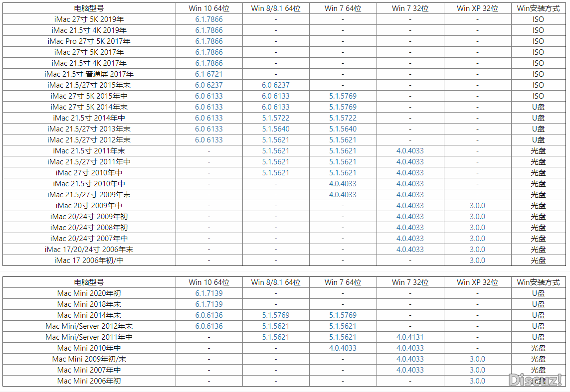Open 6.1.7139 link for Mac Mini 2020年初
This screenshot has height=392, width=570.
click(x=209, y=293)
